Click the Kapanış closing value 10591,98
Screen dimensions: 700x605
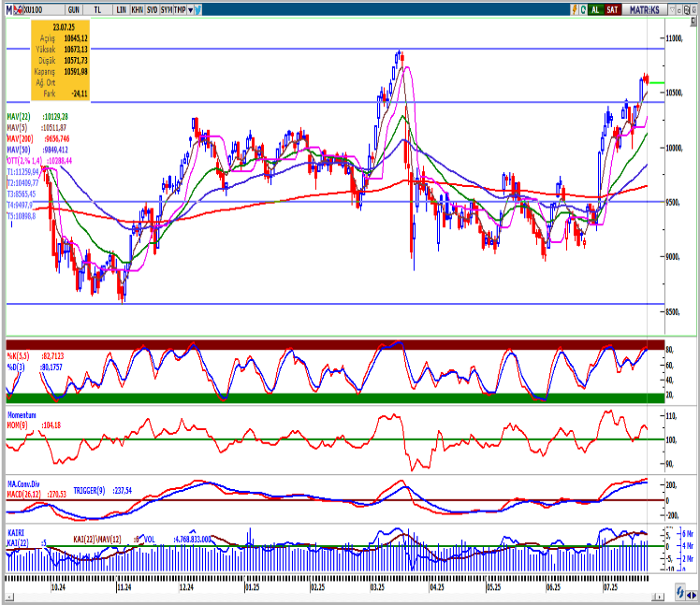(76, 71)
